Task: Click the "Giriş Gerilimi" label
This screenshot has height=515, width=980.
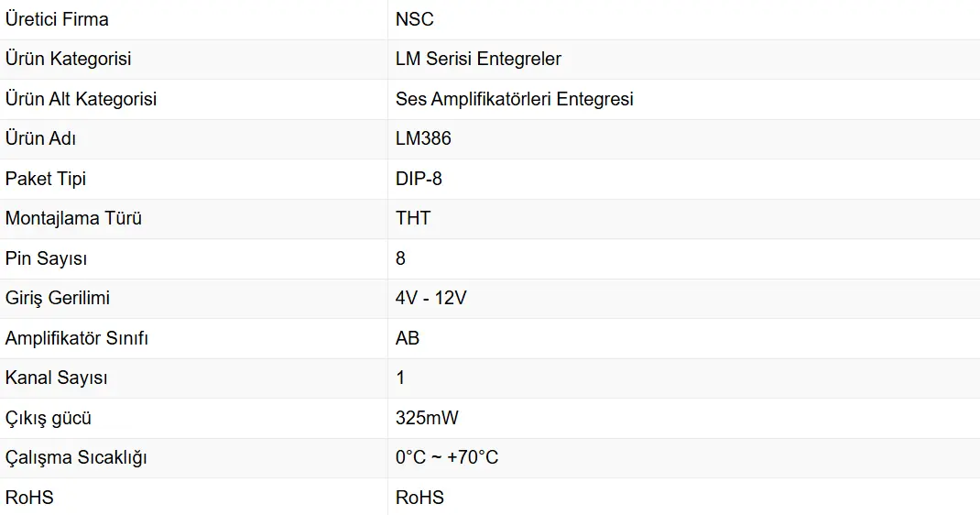Action: coord(58,298)
